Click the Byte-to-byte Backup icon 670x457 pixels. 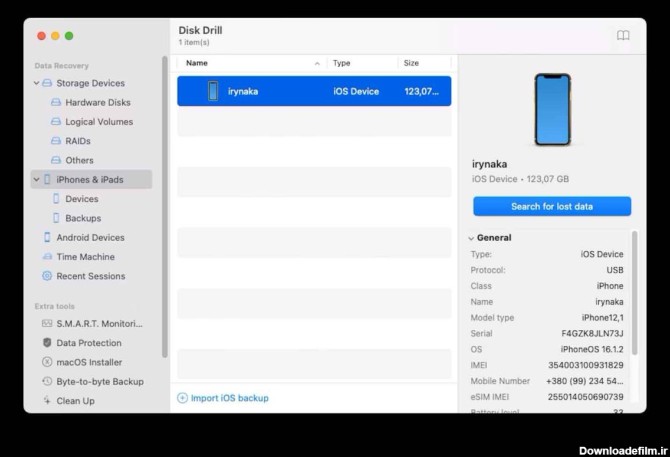pos(47,382)
